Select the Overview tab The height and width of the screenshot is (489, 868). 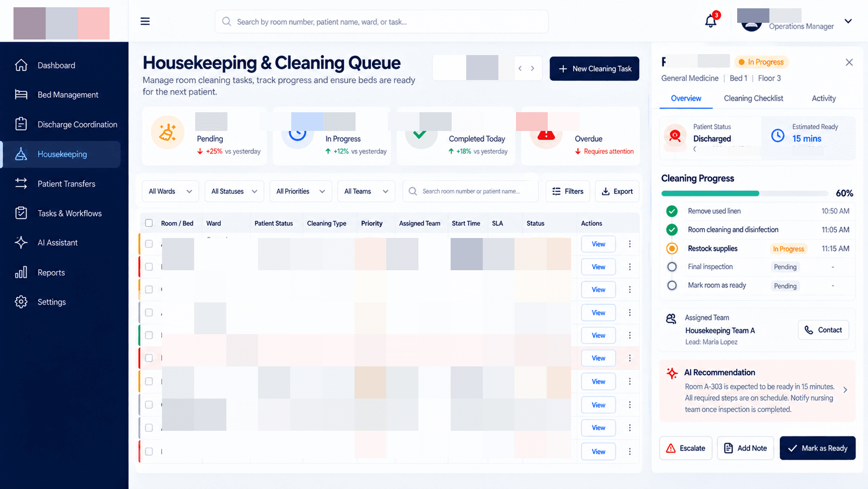click(x=686, y=98)
